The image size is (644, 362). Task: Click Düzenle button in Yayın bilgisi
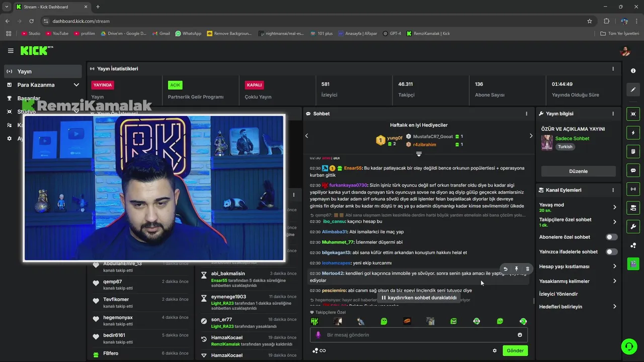click(x=578, y=171)
